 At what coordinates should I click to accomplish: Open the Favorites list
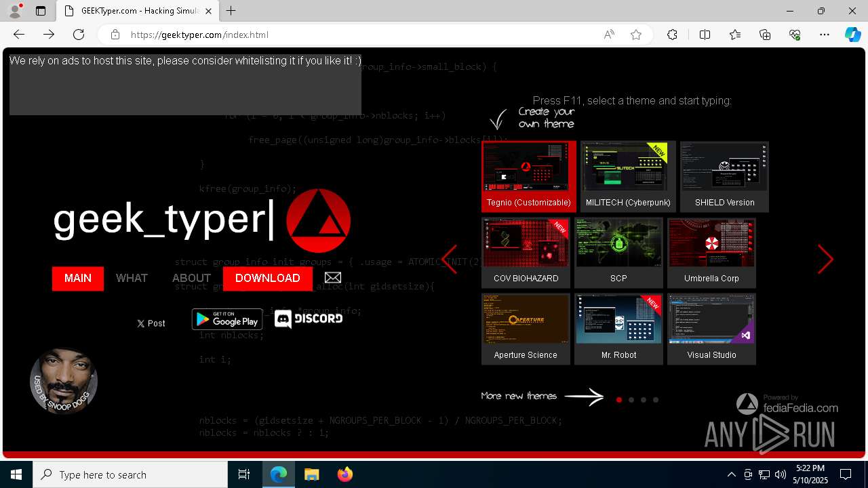click(735, 35)
